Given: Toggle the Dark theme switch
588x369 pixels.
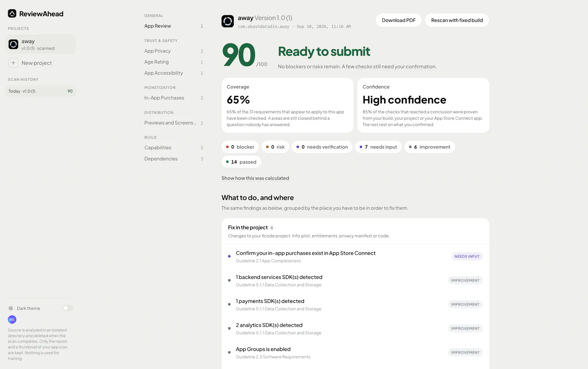Looking at the screenshot, I should point(68,308).
